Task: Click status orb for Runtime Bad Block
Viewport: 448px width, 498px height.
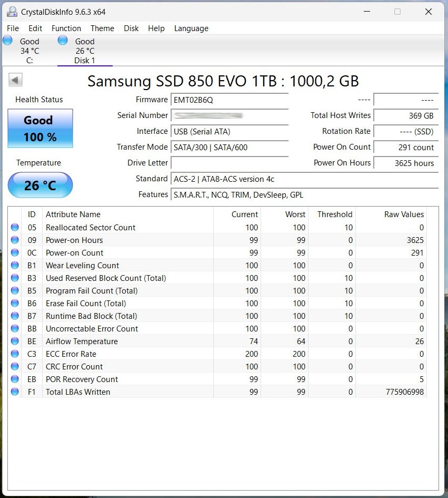Action: (x=15, y=316)
